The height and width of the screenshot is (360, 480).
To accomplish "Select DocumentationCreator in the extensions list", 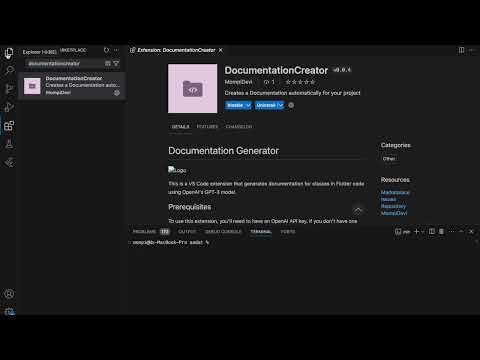I will pyautogui.click(x=72, y=86).
